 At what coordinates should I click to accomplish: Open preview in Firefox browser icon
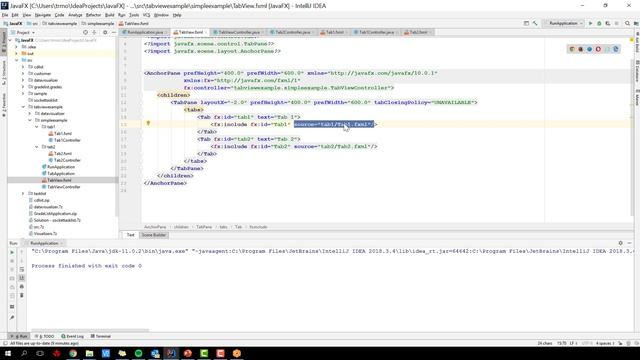point(580,49)
